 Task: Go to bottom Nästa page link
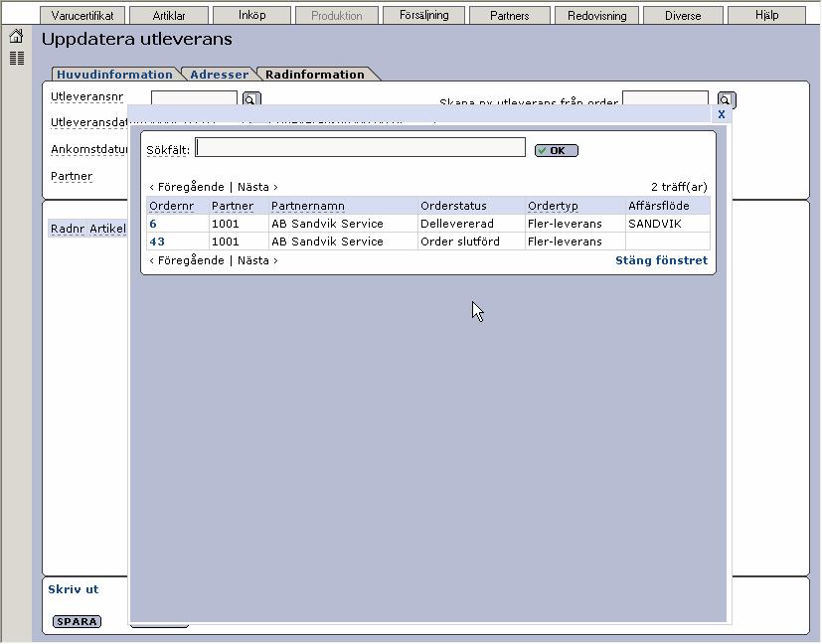pyautogui.click(x=257, y=260)
